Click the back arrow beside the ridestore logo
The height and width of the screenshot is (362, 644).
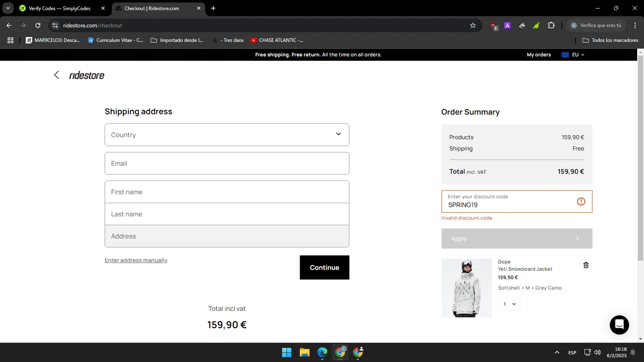click(x=56, y=75)
